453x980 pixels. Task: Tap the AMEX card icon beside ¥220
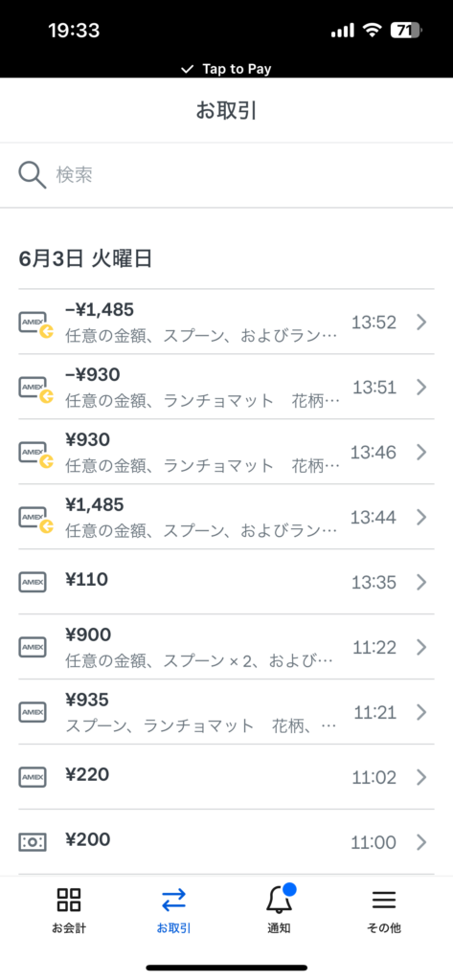click(x=32, y=777)
